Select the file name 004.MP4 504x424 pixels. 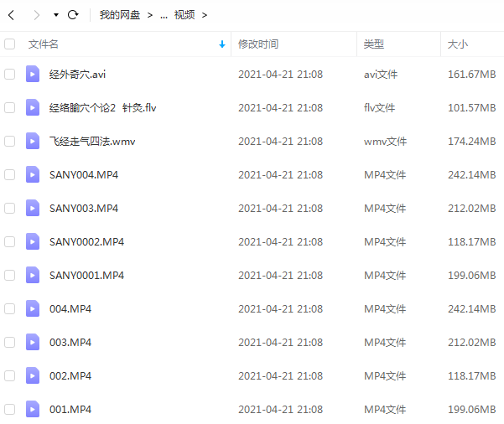point(70,309)
